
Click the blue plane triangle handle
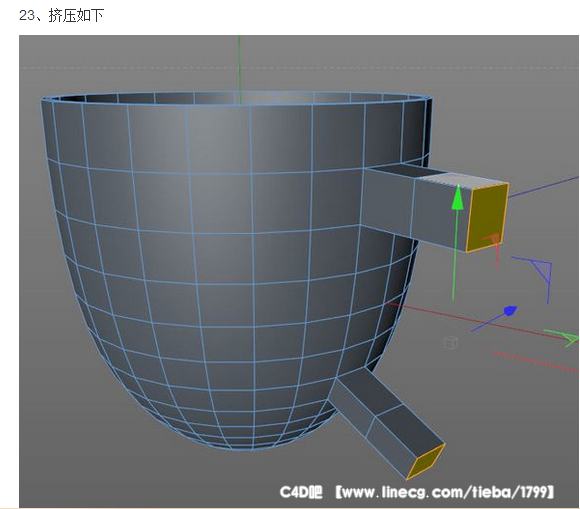[542, 269]
